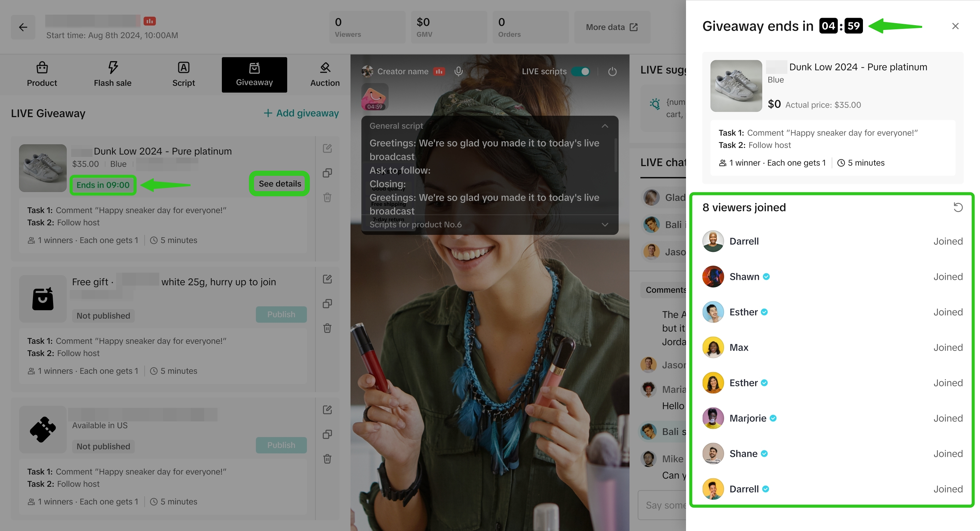This screenshot has width=980, height=531.
Task: Click copy icon for Dunk Low giveaway
Action: [x=327, y=173]
